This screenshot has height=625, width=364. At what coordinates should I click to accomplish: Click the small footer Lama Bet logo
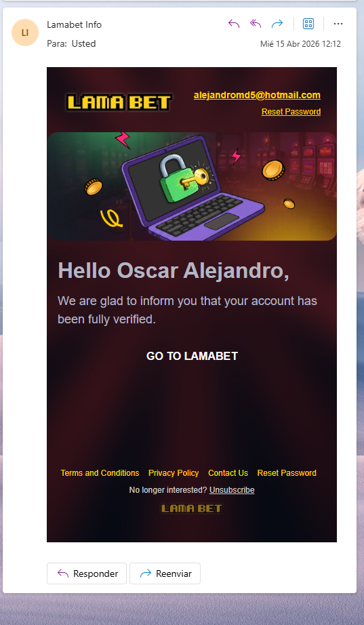192,508
